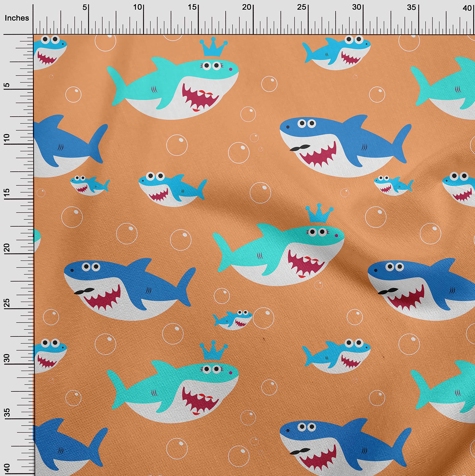Select the "5" mark on the top ruler
The image size is (475, 476).
[85, 7]
